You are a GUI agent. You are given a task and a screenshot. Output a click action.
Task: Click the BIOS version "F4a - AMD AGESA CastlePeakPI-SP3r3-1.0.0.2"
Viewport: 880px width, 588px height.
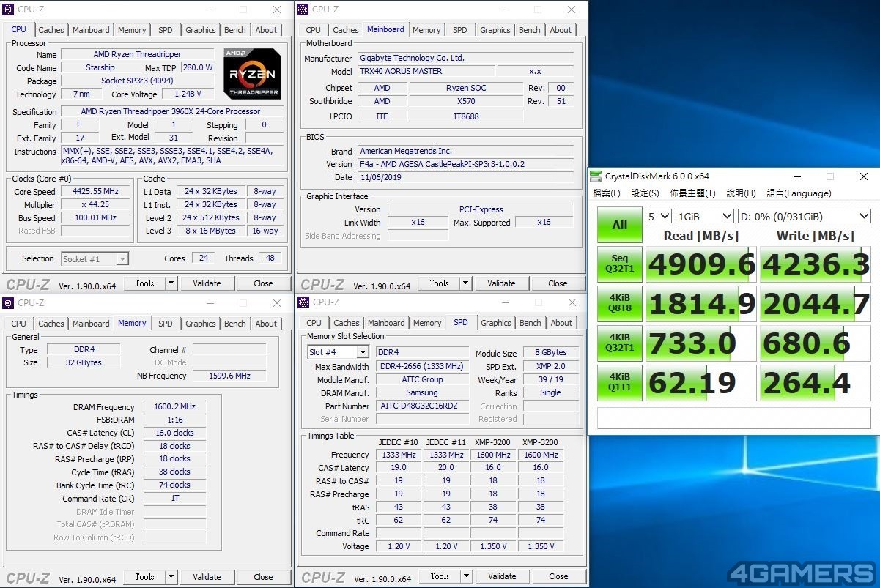(465, 164)
